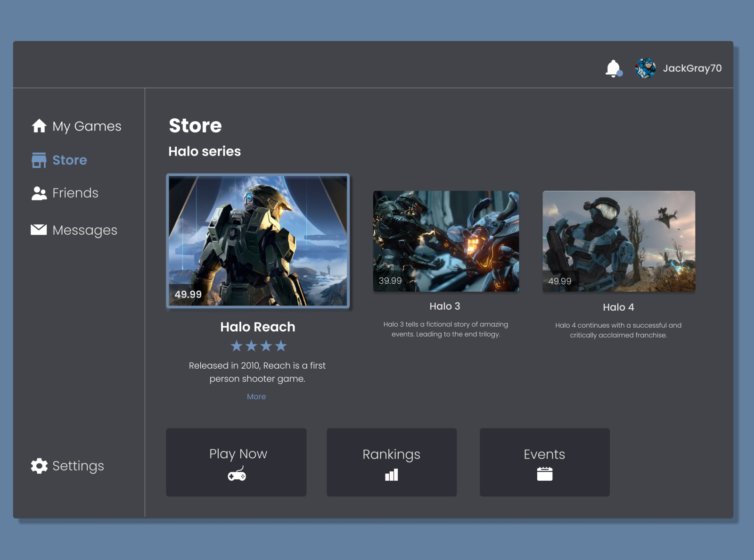Click the fourth star of Halo Reach rating

pyautogui.click(x=281, y=346)
